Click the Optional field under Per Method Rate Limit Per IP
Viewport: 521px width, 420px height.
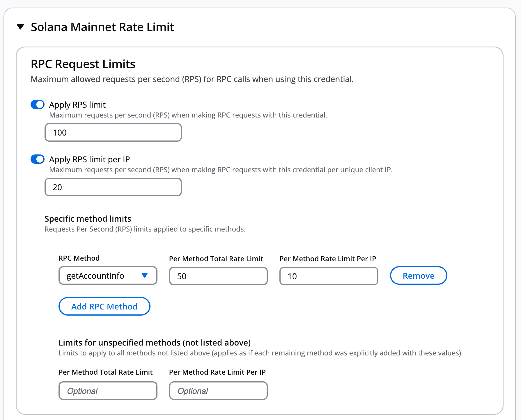pos(218,391)
